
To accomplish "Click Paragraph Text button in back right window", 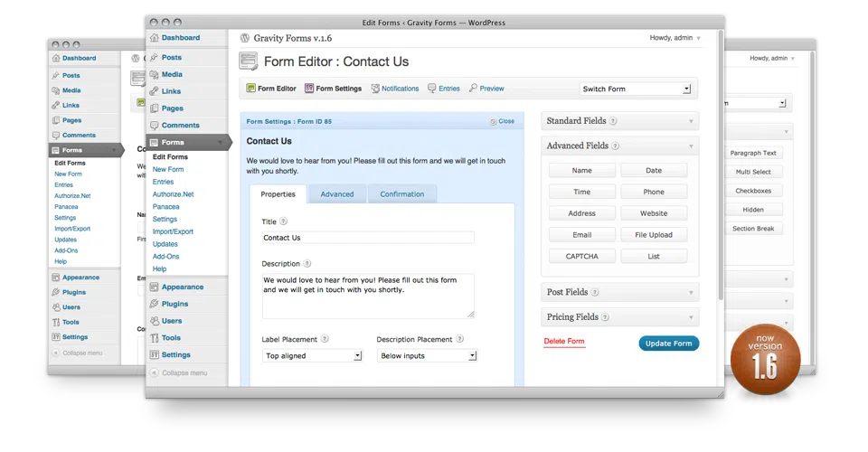I will [753, 154].
